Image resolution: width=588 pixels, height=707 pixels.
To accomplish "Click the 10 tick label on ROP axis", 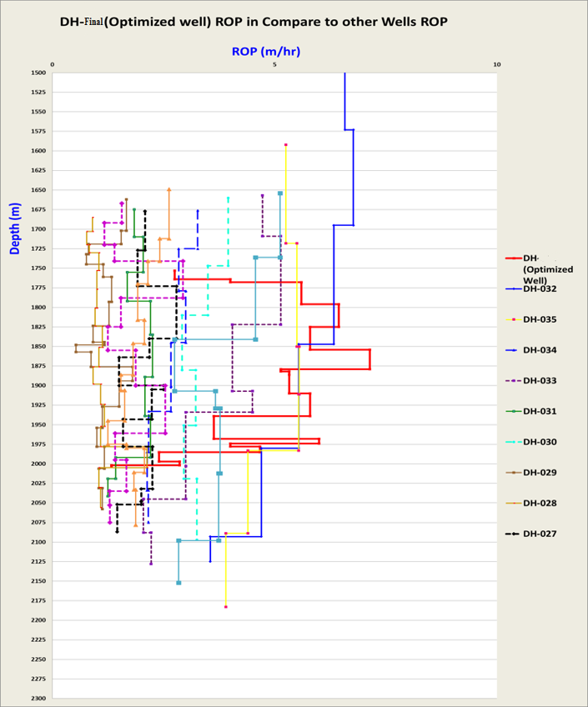I will (x=497, y=64).
